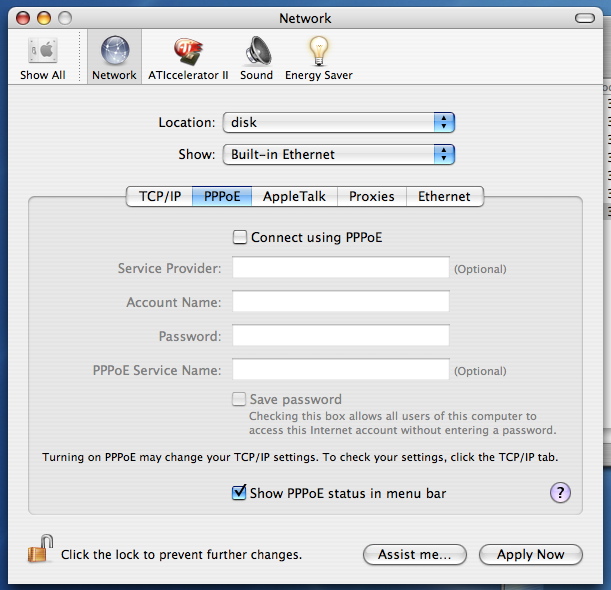611x590 pixels.
Task: Select the PPPoE tab
Action: 222,196
